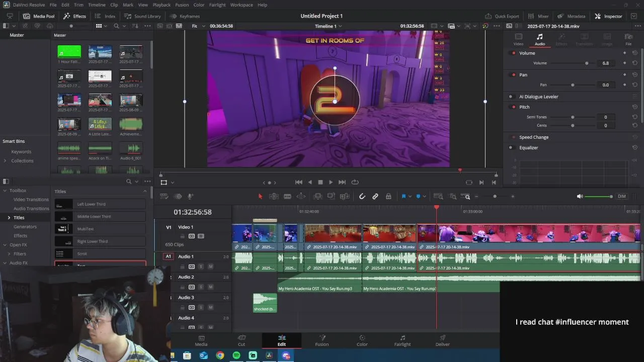This screenshot has width=644, height=362.
Task: Toggle timeline snapping magnet icon
Action: [x=362, y=197]
